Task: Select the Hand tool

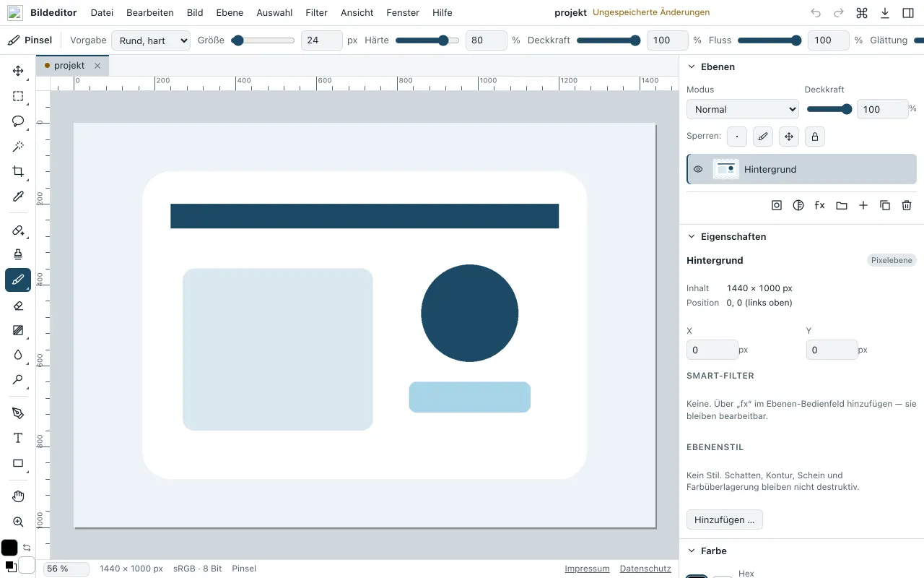Action: (18, 496)
